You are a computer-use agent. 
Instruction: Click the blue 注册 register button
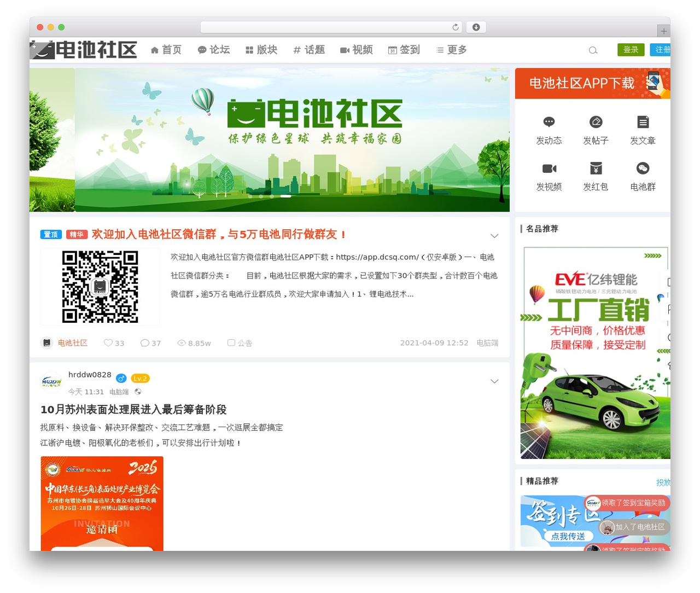pyautogui.click(x=661, y=50)
